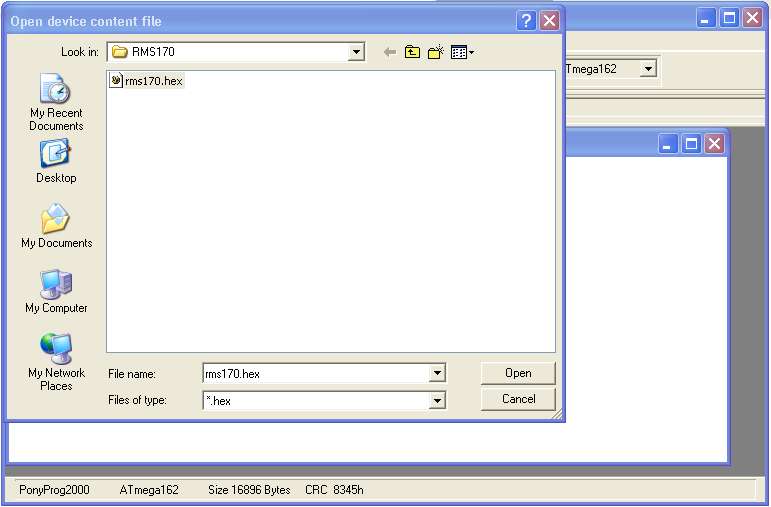Expand the File name history dropdown arrow
The height and width of the screenshot is (507, 771).
click(x=437, y=374)
